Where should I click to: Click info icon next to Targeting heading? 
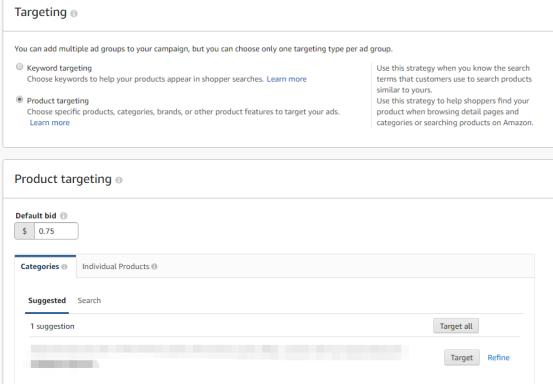[74, 13]
